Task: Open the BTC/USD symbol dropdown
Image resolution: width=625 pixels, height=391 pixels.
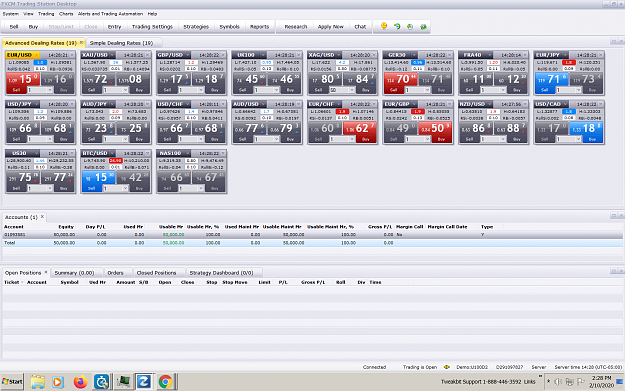Action: (112, 153)
